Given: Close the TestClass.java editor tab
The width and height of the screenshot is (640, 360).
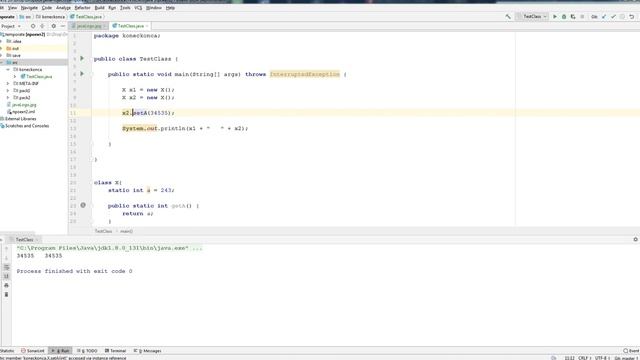Looking at the screenshot, I should pos(147,26).
